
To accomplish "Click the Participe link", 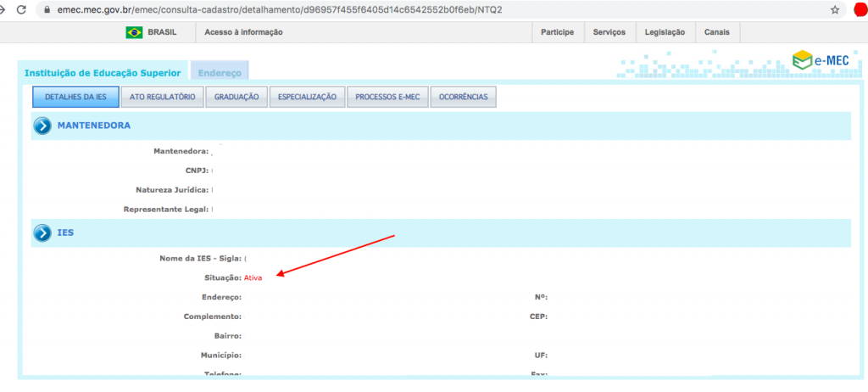I will [557, 32].
